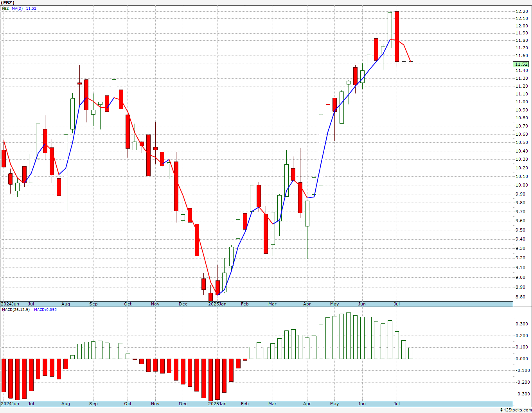Click Sep on the MACD panel date axis
This screenshot has height=413, width=532.
click(x=93, y=404)
